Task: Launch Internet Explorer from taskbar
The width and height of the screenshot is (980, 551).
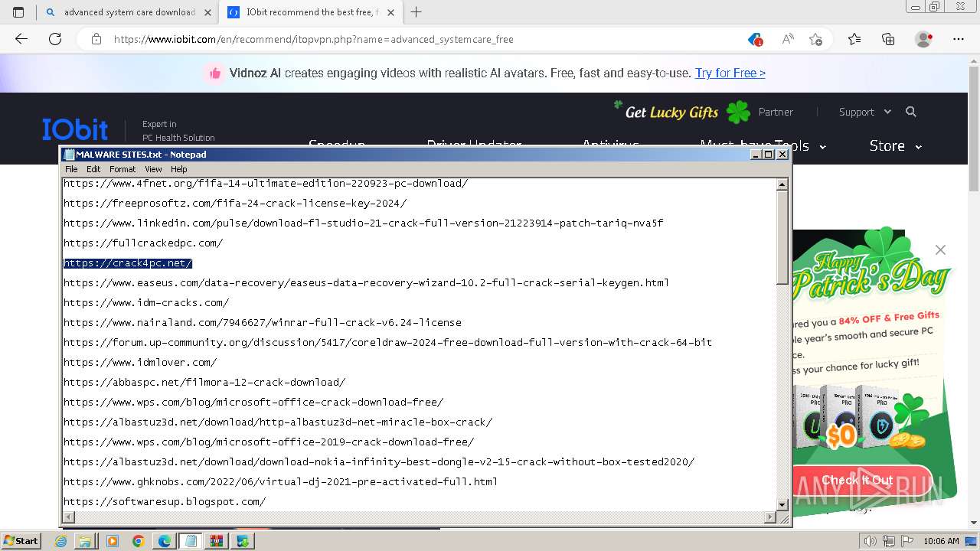Action: click(x=61, y=541)
